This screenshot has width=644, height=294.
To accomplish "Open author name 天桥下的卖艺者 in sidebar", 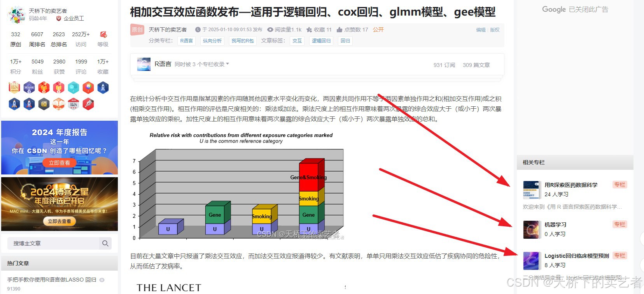I will tap(48, 11).
